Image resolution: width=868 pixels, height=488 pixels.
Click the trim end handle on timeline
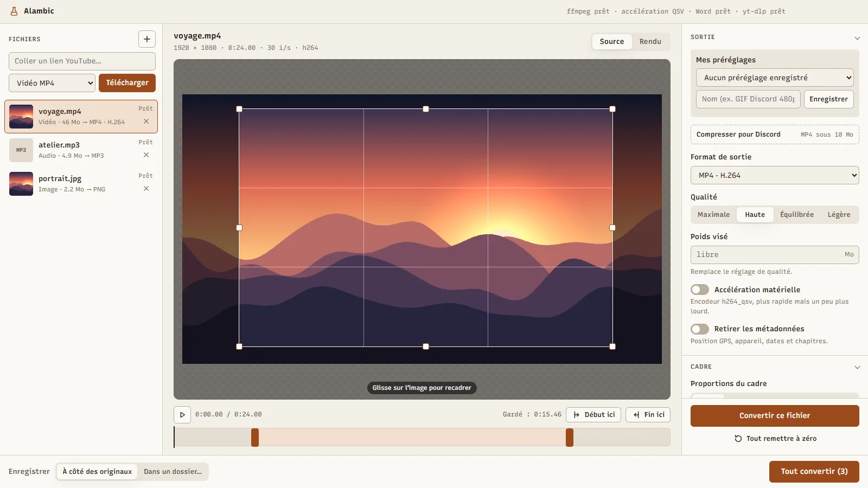coord(570,438)
